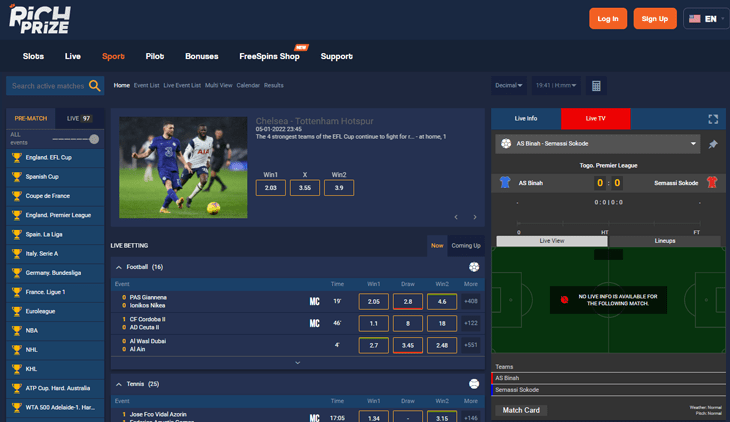
Task: Open France. Ligue 1 in sidebar
Action: pyautogui.click(x=55, y=292)
